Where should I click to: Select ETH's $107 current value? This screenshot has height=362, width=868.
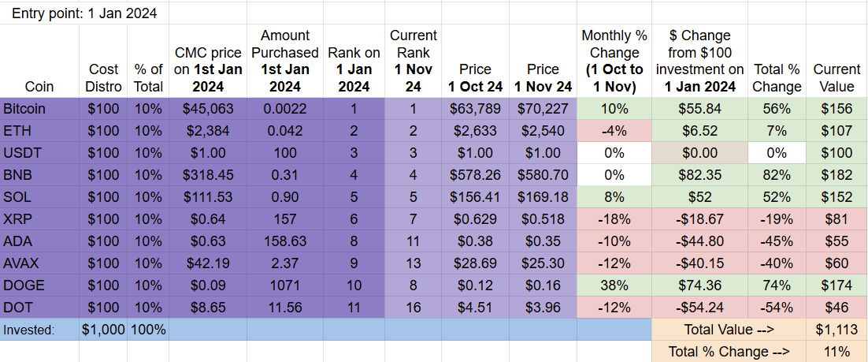point(837,131)
